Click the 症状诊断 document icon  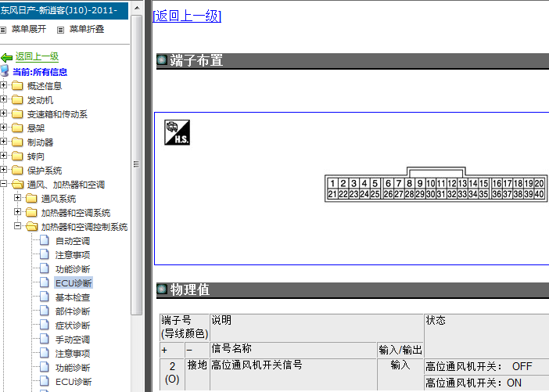(44, 325)
